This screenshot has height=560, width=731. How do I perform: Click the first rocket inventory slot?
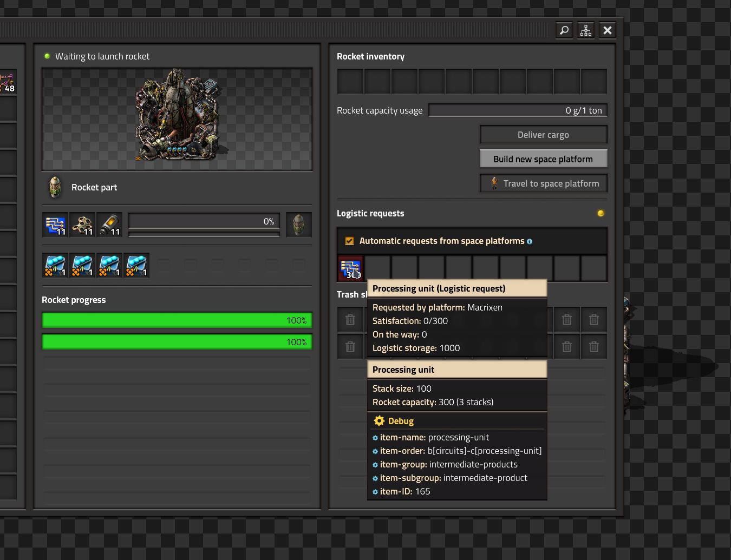click(x=350, y=81)
